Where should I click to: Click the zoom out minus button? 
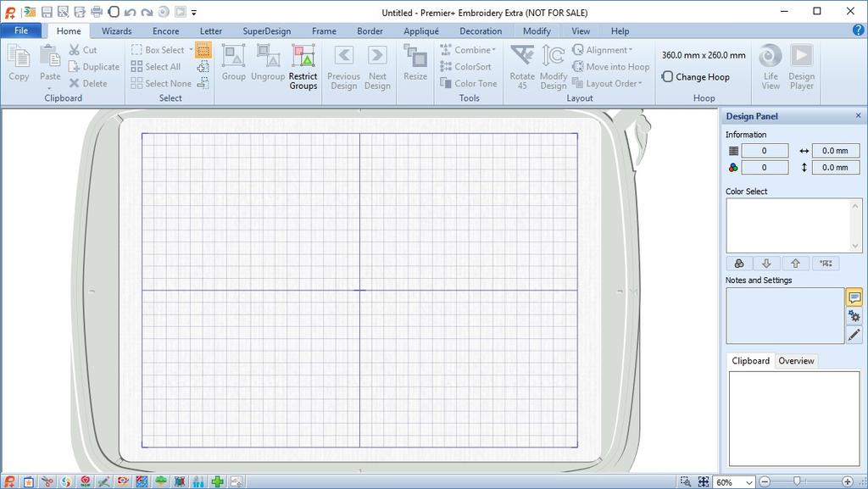[765, 482]
